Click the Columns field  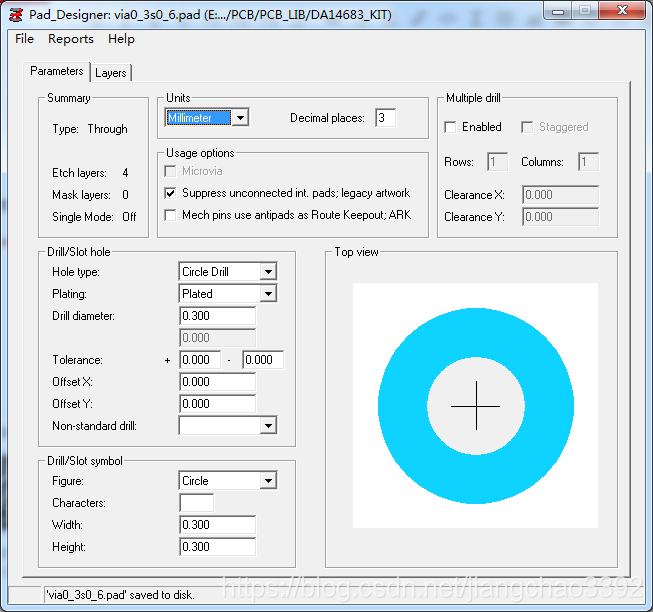[x=588, y=162]
